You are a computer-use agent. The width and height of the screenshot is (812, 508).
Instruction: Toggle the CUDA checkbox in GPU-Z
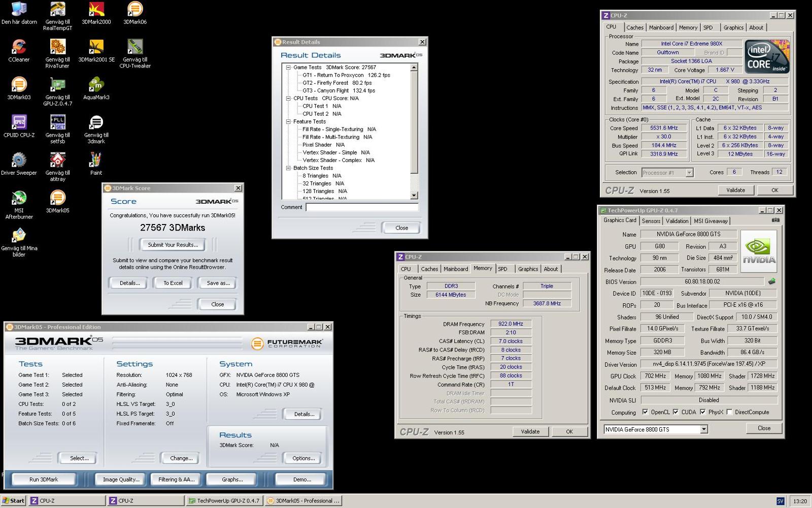675,412
